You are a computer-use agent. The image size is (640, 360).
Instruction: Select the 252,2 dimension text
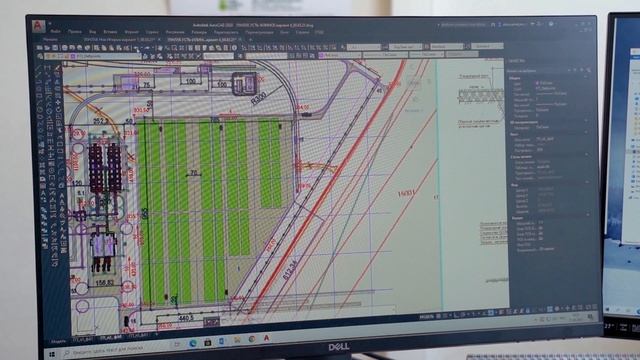(x=101, y=121)
